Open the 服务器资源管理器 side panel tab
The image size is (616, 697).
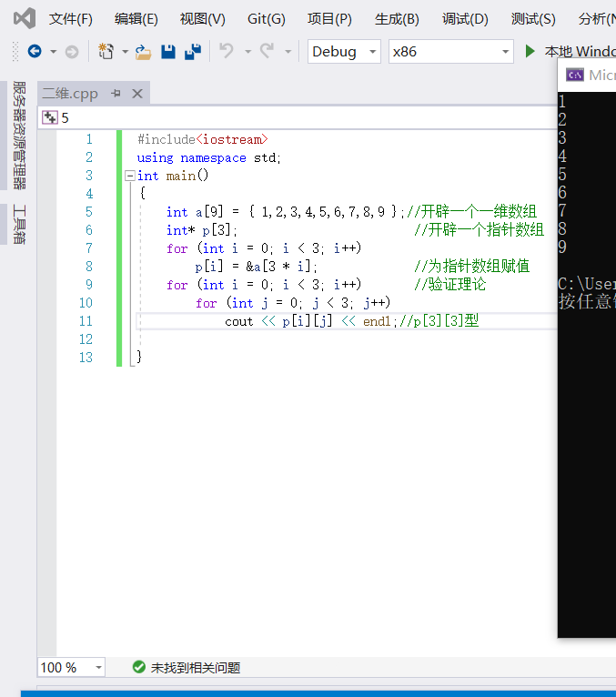pyautogui.click(x=19, y=136)
